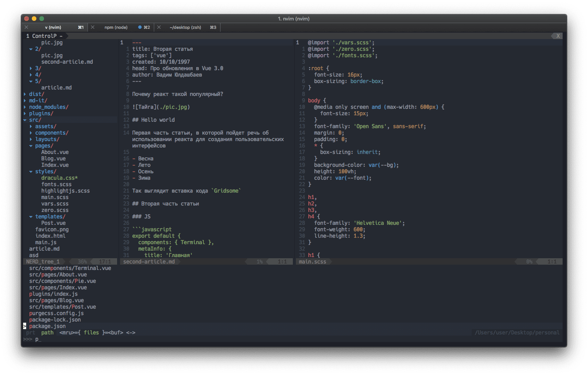The width and height of the screenshot is (588, 375).
Task: Expand the layouts/ folder
Action: tap(31, 139)
